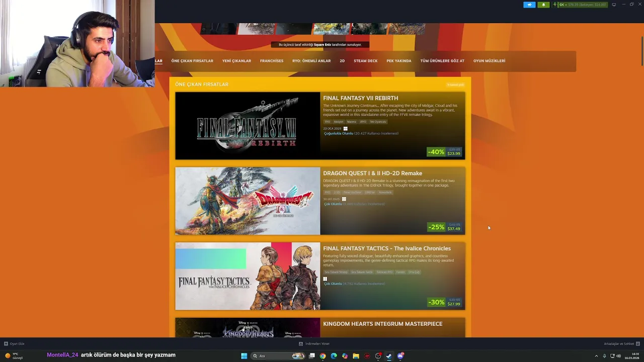Open the PEK YAKINDA tab

point(399,61)
